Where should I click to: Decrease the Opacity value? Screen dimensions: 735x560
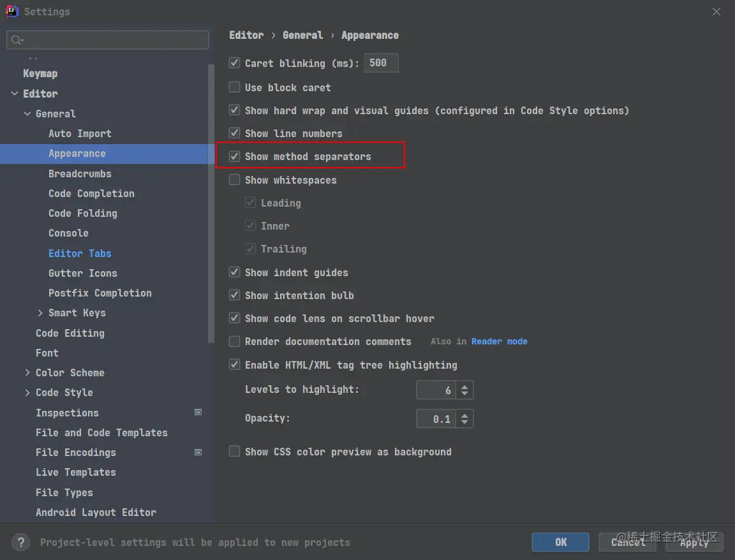point(464,422)
